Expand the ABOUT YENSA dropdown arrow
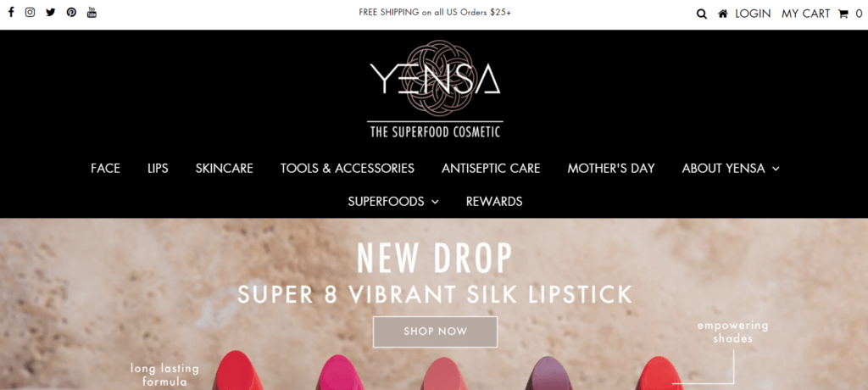This screenshot has width=868, height=390. [x=776, y=169]
